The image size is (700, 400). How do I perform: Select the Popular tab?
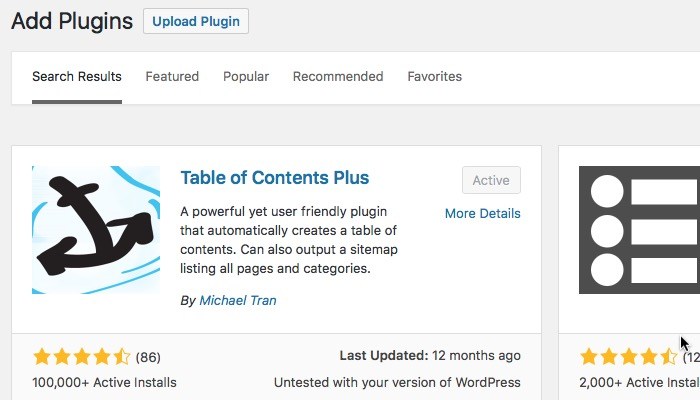click(x=246, y=77)
